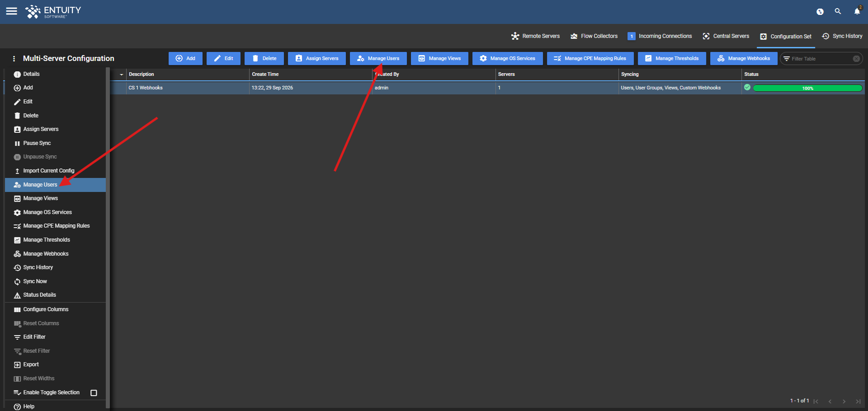Go to previous page arrow icon

[830, 401]
